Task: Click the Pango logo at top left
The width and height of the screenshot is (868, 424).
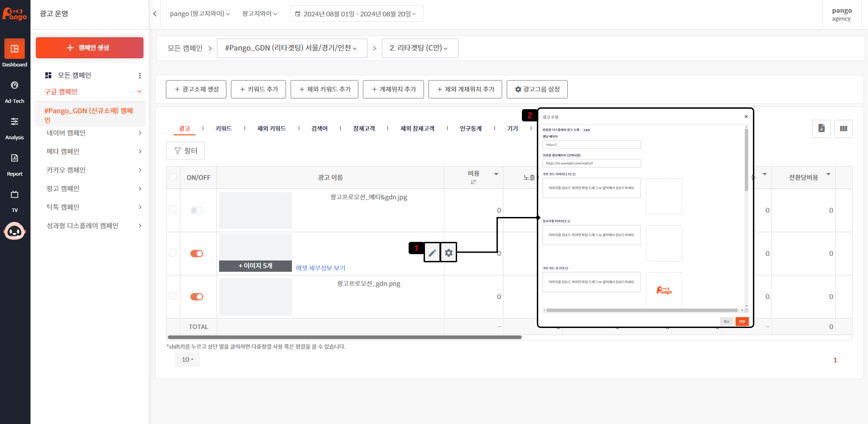Action: pyautogui.click(x=14, y=14)
